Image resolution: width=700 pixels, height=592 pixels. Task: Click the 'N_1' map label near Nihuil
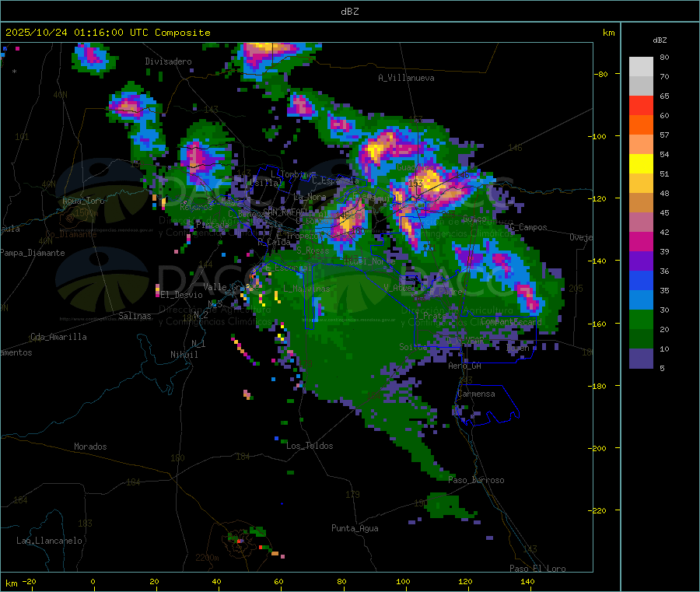click(x=198, y=343)
